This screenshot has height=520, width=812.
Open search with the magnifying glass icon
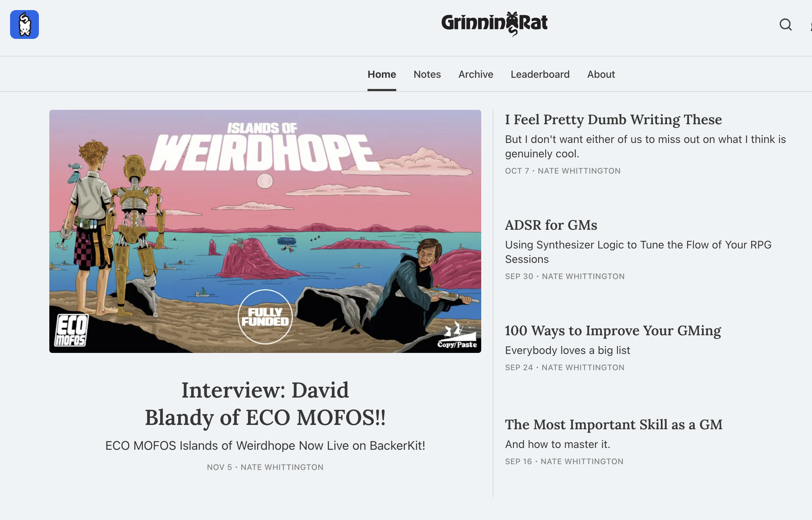point(785,24)
